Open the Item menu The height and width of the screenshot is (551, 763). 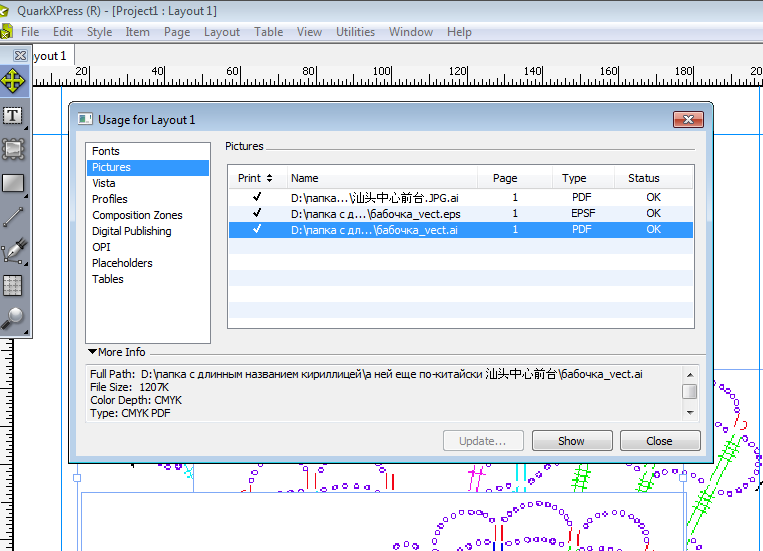[x=137, y=32]
